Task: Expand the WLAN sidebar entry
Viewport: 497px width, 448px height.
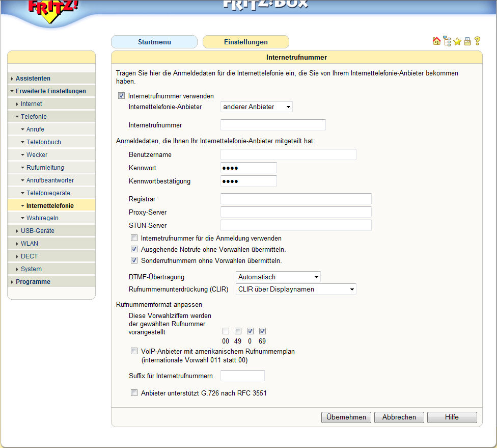Action: click(51, 243)
